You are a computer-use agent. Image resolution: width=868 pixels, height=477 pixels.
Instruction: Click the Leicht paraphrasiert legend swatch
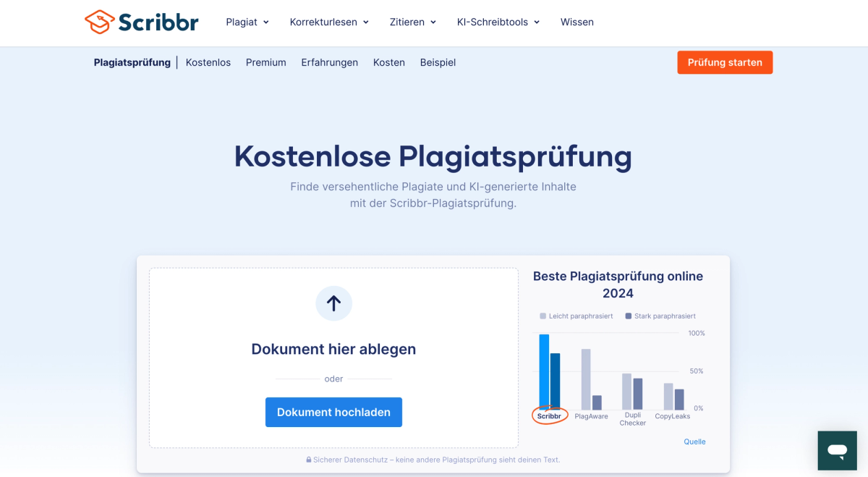point(543,316)
